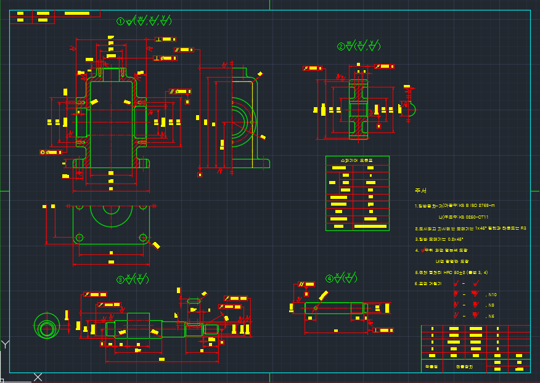540x383 pixels.
Task: Select the N6 surface roughness legend entry
Action: tap(474, 316)
